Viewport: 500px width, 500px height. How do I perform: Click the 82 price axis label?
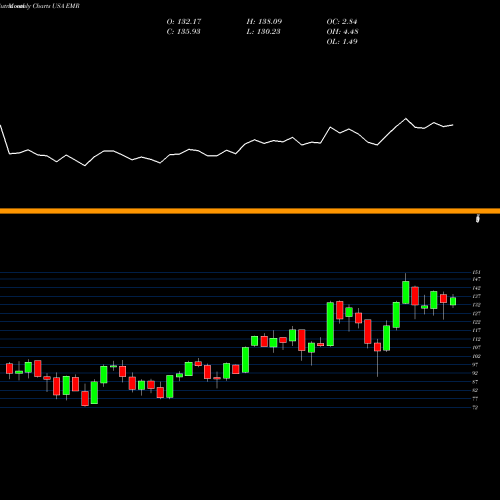click(475, 390)
